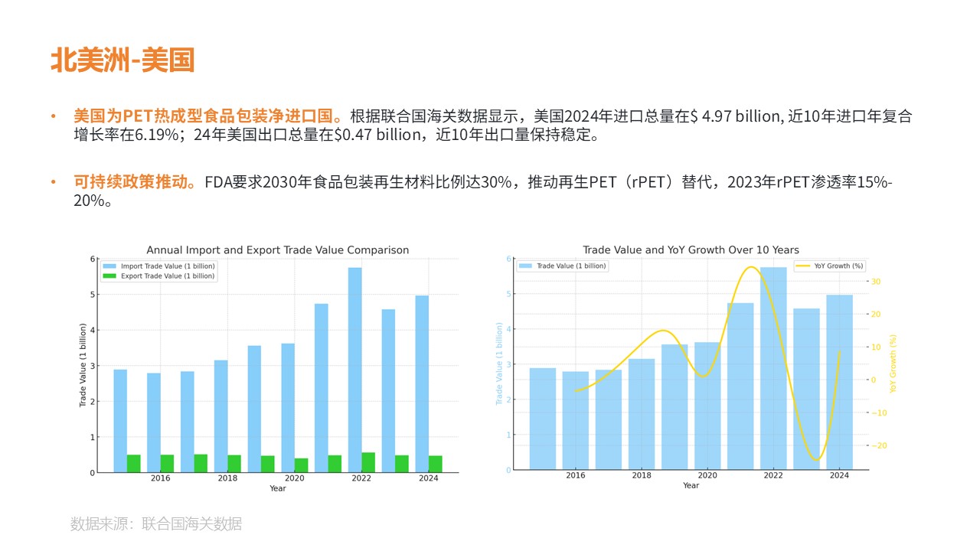The image size is (980, 551).
Task: Click the Trade Value legend in right chart
Action: click(563, 266)
